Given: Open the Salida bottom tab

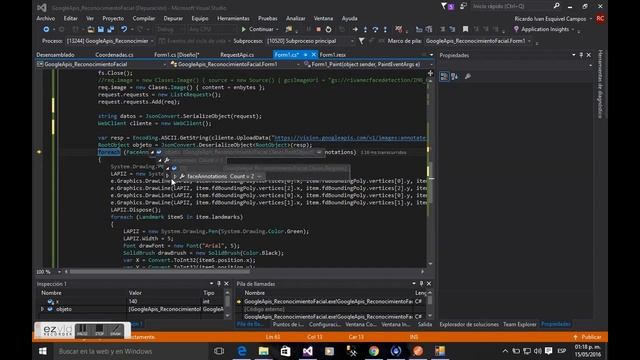Looking at the screenshot, I should pos(425,324).
